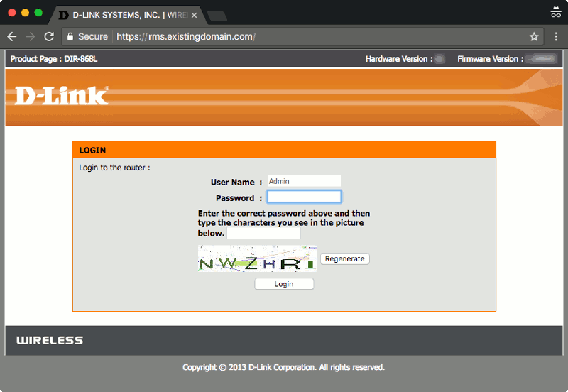
Task: Click the Hardware Version label
Action: [399, 59]
